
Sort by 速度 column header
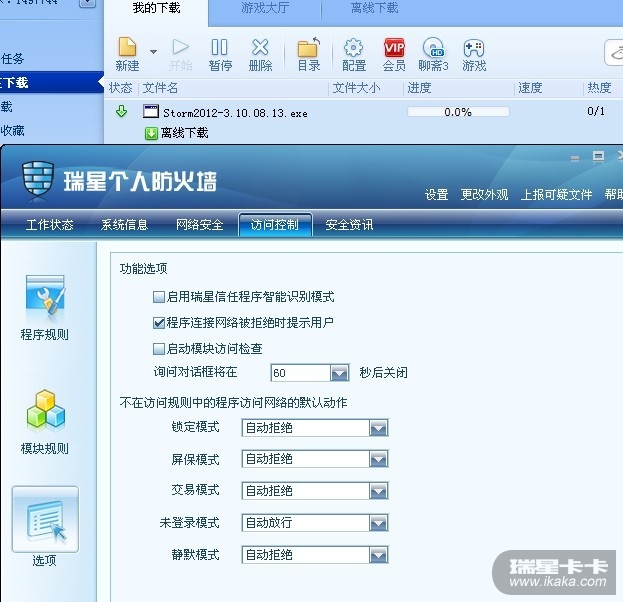[x=530, y=88]
